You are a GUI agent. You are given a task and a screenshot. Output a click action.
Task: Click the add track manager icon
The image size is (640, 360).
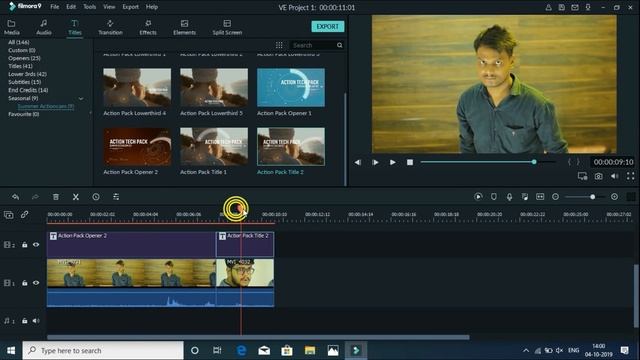click(x=9, y=215)
